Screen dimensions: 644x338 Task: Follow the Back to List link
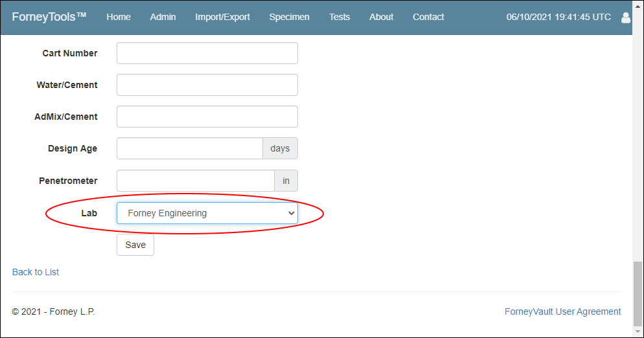(36, 272)
